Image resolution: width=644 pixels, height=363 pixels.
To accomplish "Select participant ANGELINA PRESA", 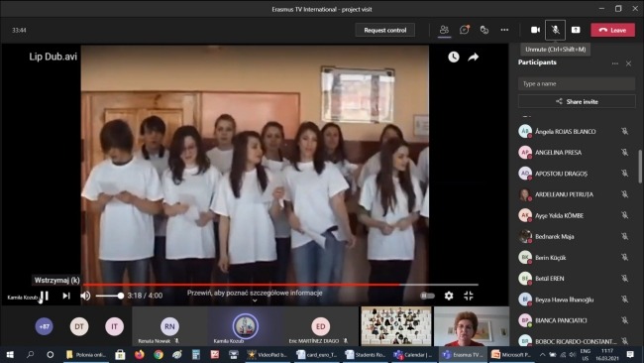I will pos(575,152).
